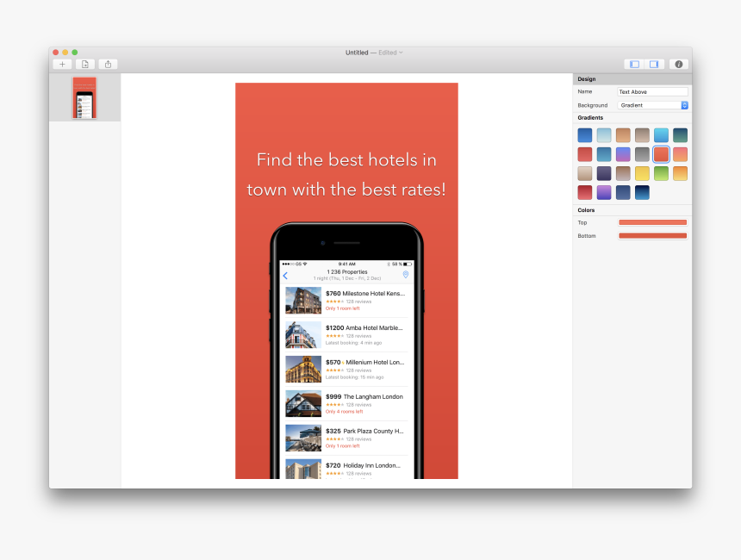Open the Top color well
This screenshot has width=741, height=560.
point(652,222)
